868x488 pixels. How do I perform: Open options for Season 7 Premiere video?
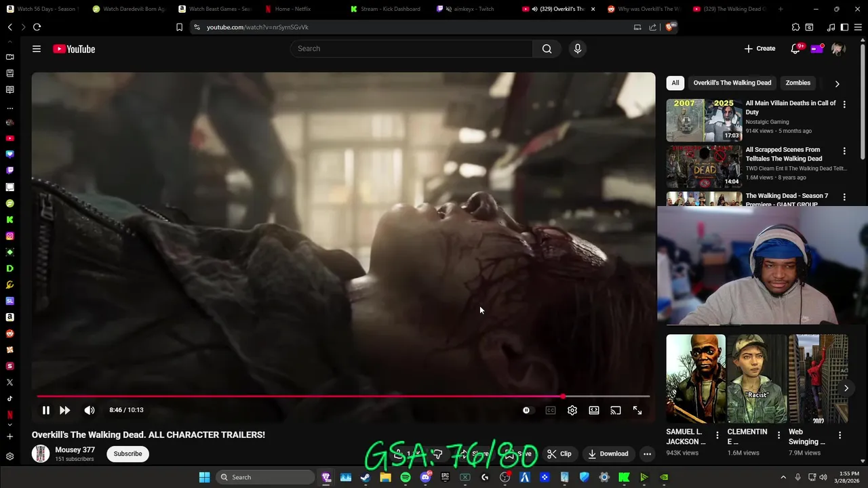(844, 197)
